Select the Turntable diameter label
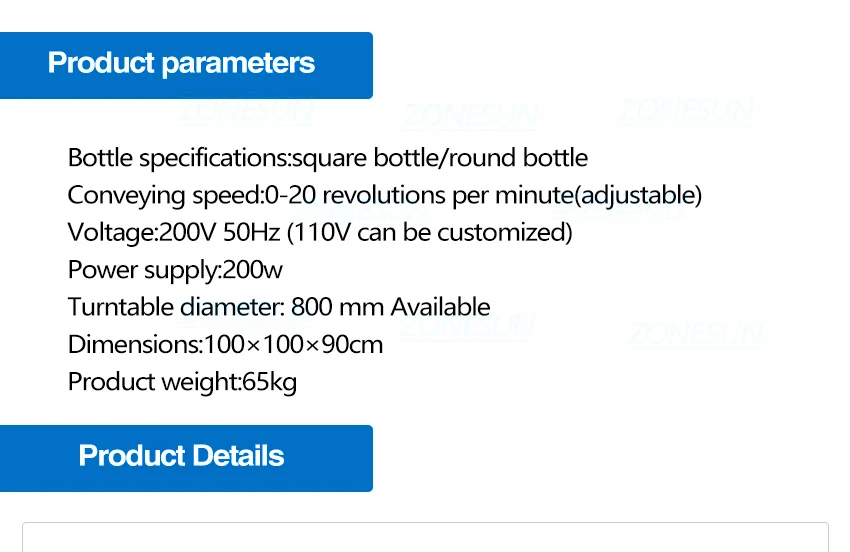 coord(176,307)
